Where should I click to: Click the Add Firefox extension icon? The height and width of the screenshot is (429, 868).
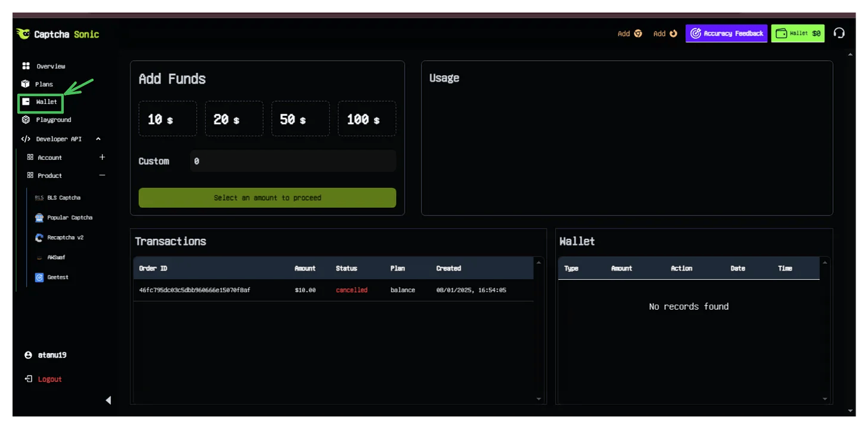coord(673,33)
